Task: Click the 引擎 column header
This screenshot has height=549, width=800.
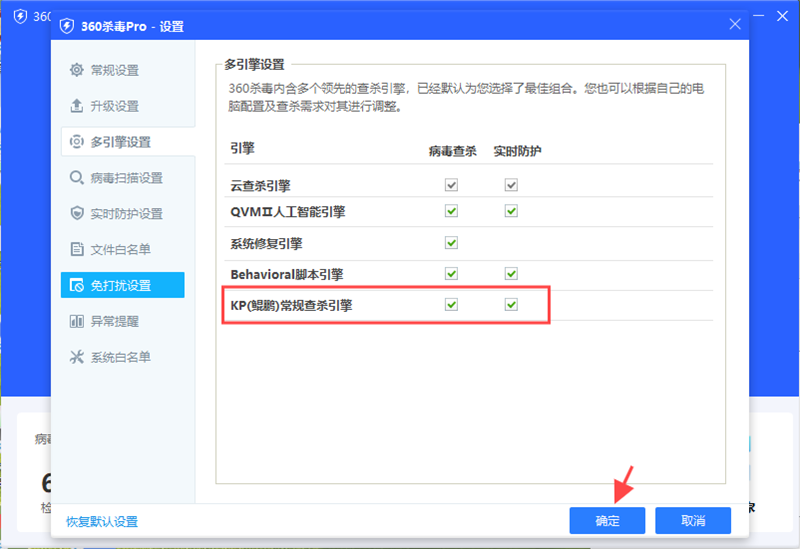Action: coord(242,148)
